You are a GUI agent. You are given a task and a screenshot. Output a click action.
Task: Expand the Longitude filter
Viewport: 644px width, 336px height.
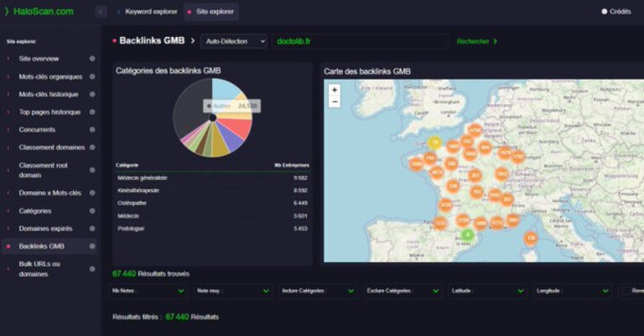[573, 291]
